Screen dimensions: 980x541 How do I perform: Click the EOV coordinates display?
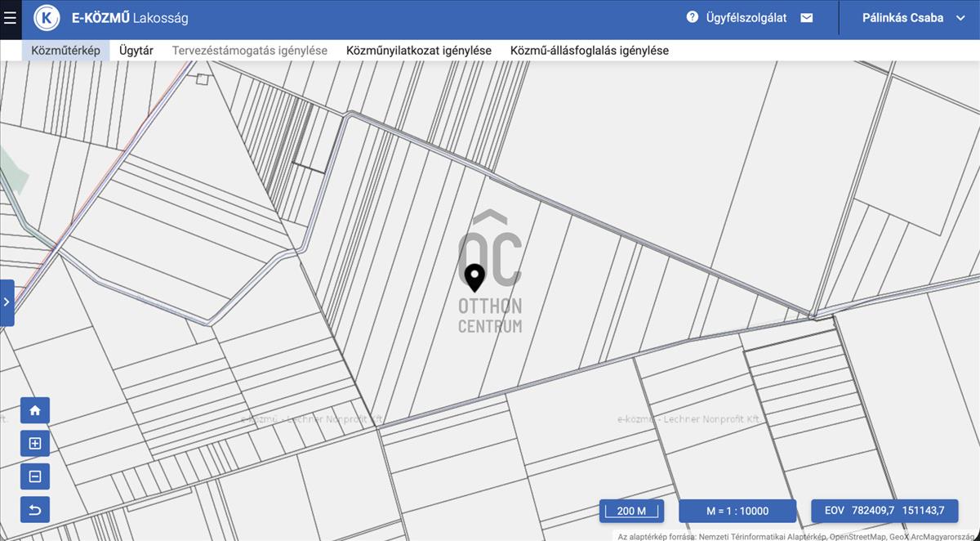[x=884, y=511]
